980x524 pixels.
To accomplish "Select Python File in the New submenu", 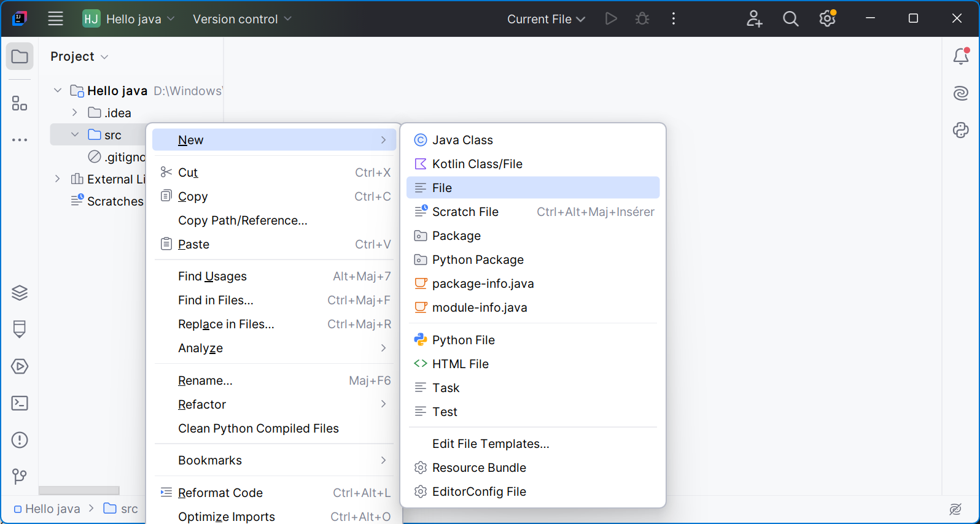I will pos(463,340).
